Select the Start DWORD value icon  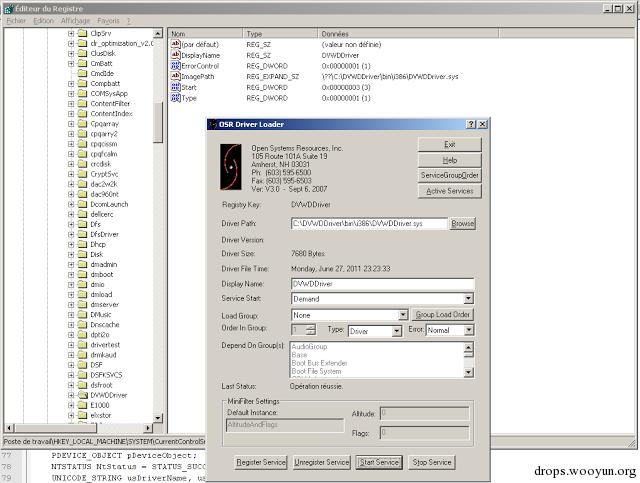176,87
